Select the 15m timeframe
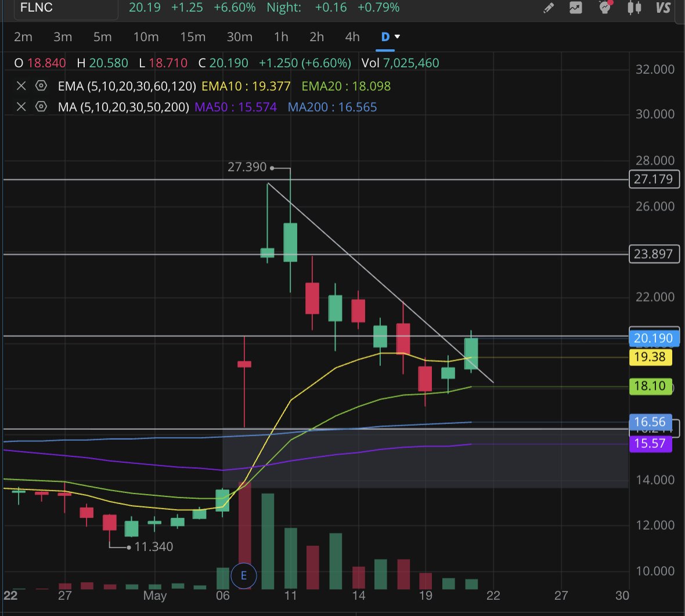 coord(193,37)
